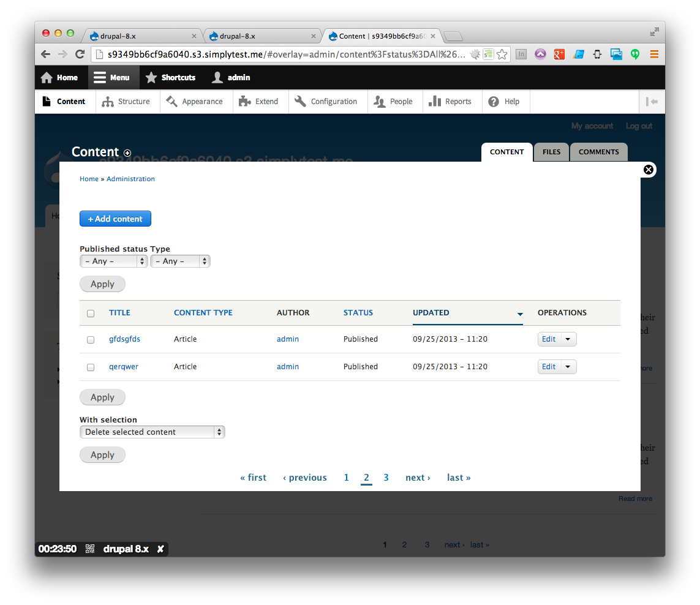Check the gfdsgfds row checkbox
The height and width of the screenshot is (605, 700).
click(91, 340)
